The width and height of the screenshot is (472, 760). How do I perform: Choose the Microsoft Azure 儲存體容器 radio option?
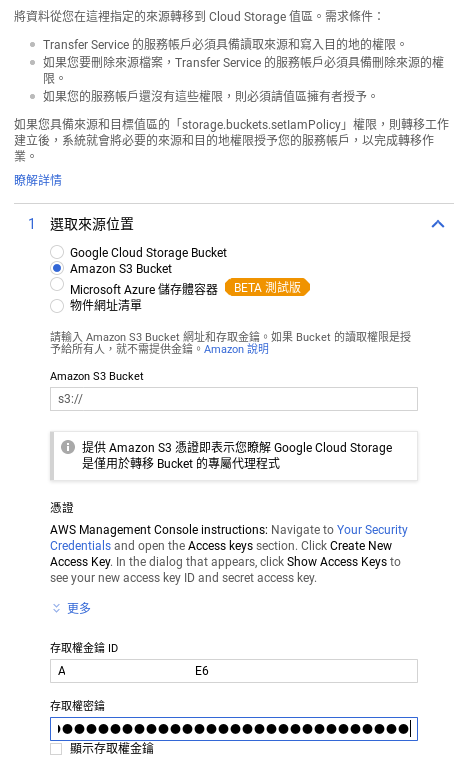pyautogui.click(x=57, y=285)
